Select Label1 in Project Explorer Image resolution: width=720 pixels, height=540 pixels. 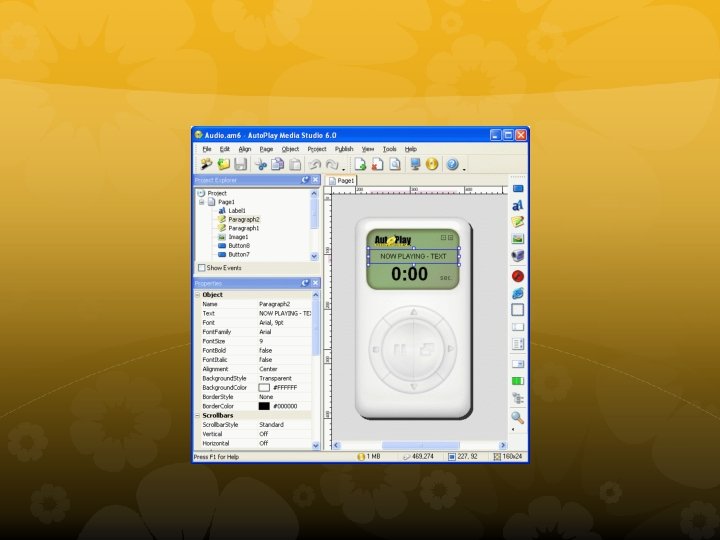tap(237, 211)
